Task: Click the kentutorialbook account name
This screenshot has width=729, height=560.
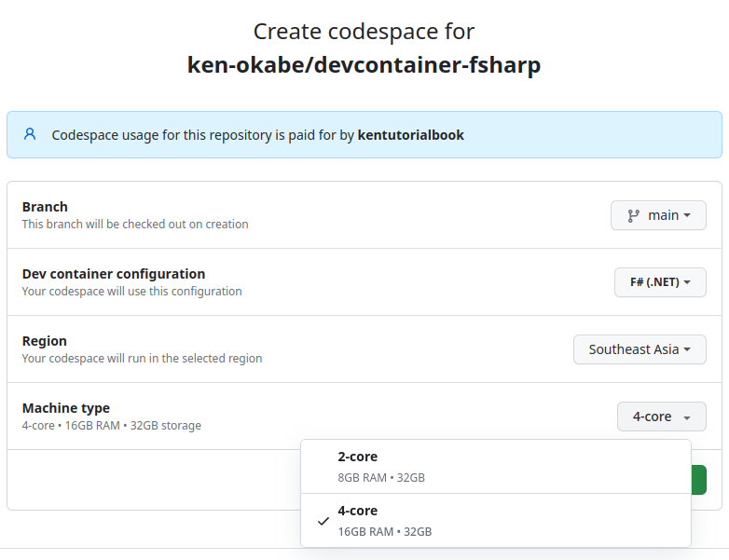Action: coord(410,135)
